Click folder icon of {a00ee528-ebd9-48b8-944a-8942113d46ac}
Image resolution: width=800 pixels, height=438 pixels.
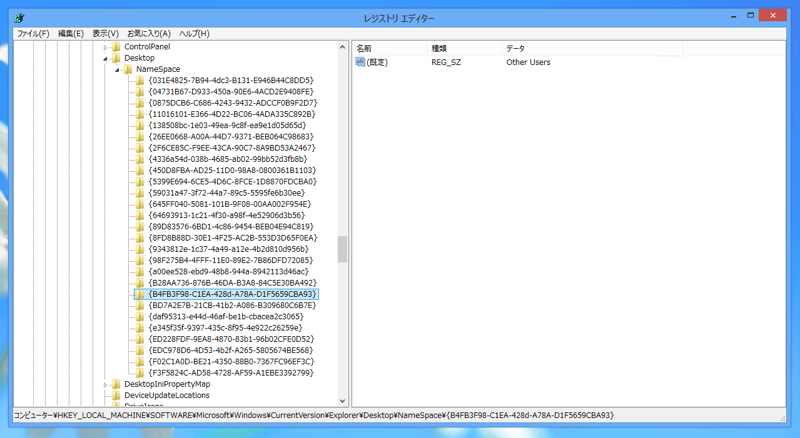click(140, 272)
